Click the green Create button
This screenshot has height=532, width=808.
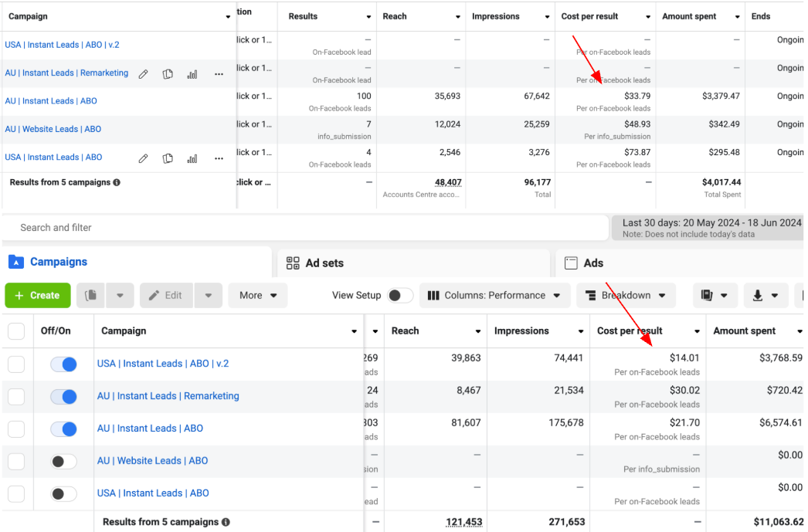[x=38, y=295]
